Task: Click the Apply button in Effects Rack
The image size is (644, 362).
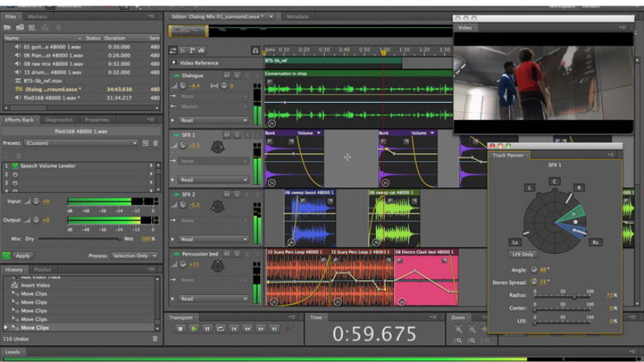Action: pyautogui.click(x=23, y=255)
